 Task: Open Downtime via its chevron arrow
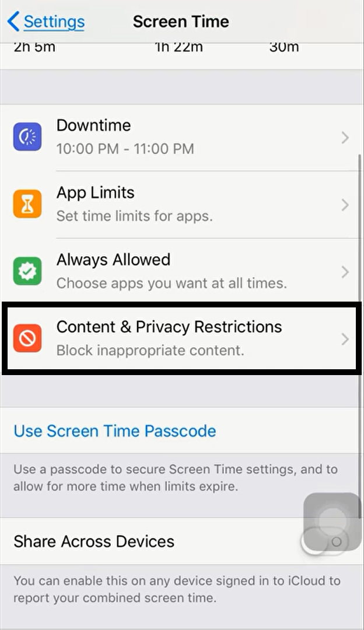click(x=345, y=138)
